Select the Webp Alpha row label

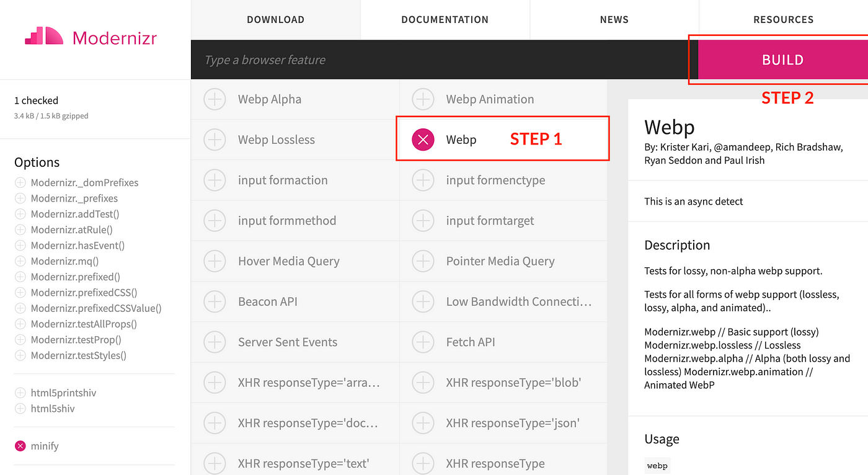point(270,99)
